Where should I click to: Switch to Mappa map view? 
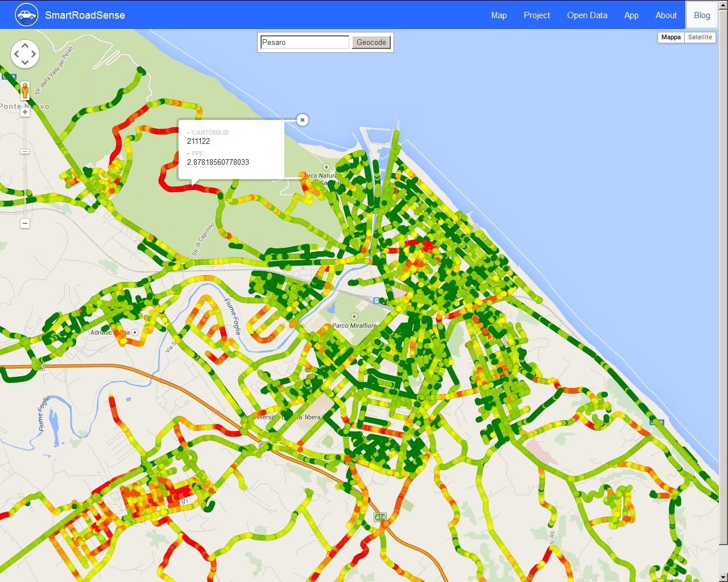(671, 37)
